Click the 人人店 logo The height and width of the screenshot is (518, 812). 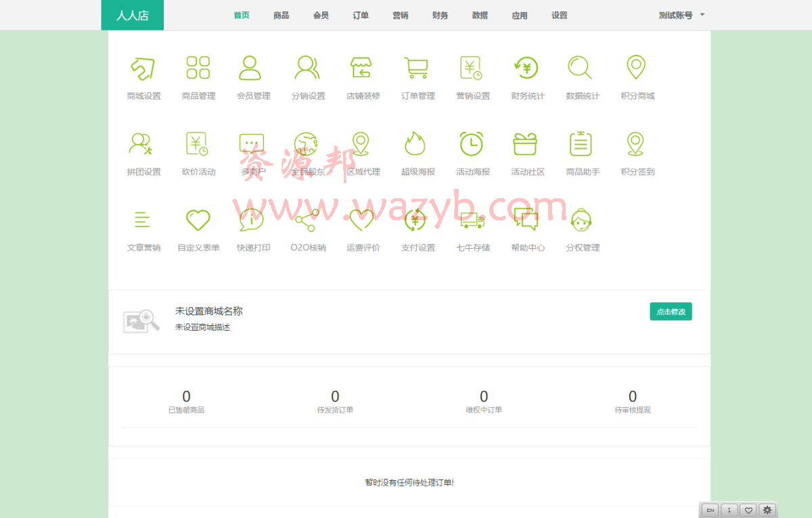[133, 15]
